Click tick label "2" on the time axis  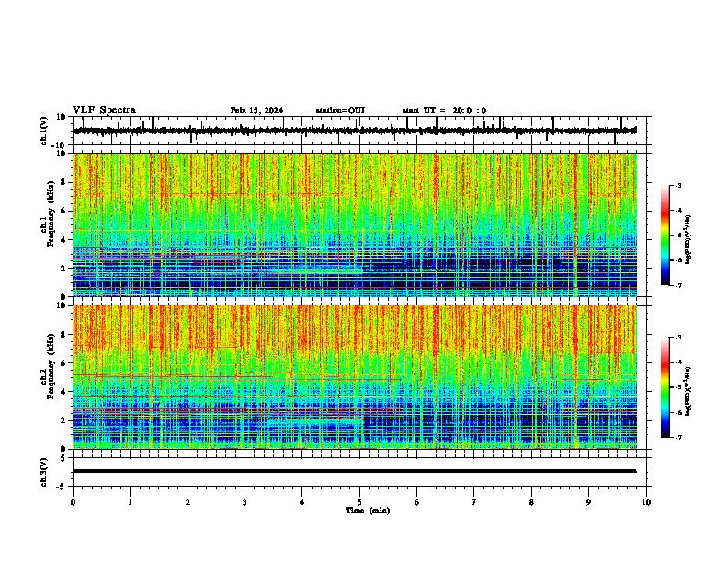coord(188,502)
